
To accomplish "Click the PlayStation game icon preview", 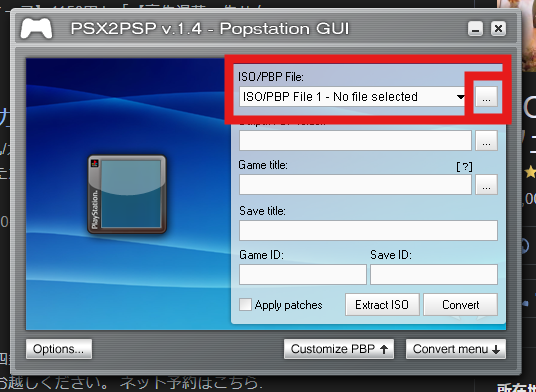I will click(x=127, y=194).
